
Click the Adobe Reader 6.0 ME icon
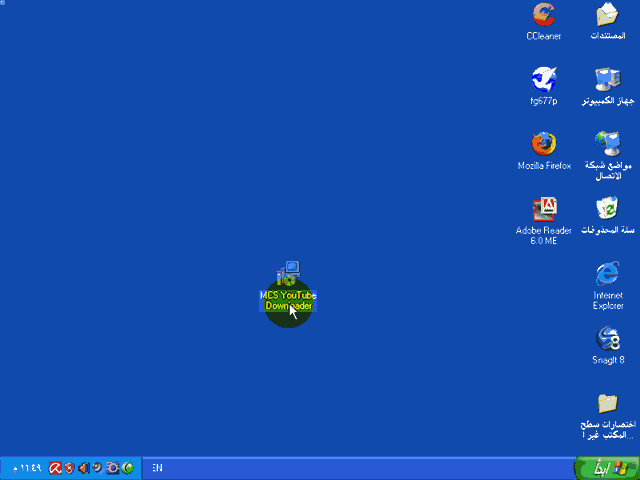544,209
